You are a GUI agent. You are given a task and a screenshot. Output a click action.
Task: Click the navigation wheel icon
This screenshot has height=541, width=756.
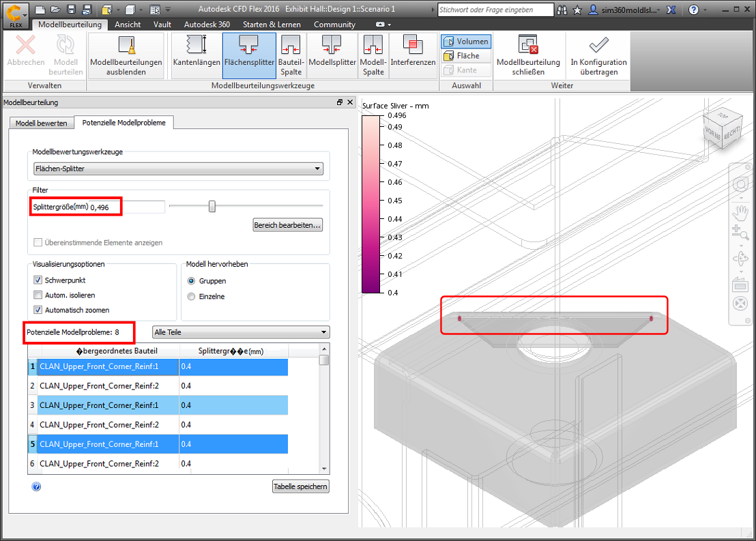tap(740, 184)
